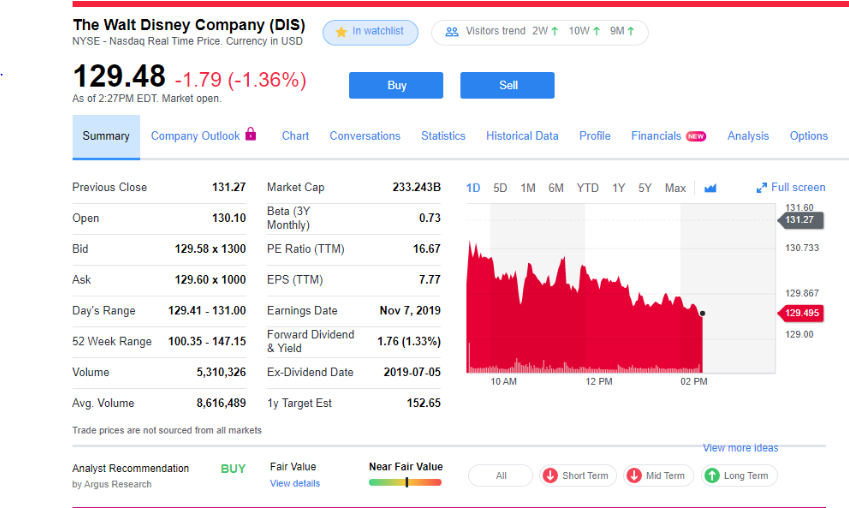Click The Walt Disney Company (DIS) title
This screenshot has width=849, height=508.
click(x=189, y=25)
